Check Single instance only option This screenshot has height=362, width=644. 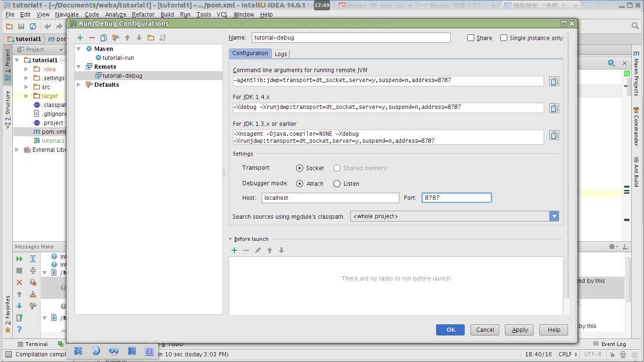click(x=504, y=38)
